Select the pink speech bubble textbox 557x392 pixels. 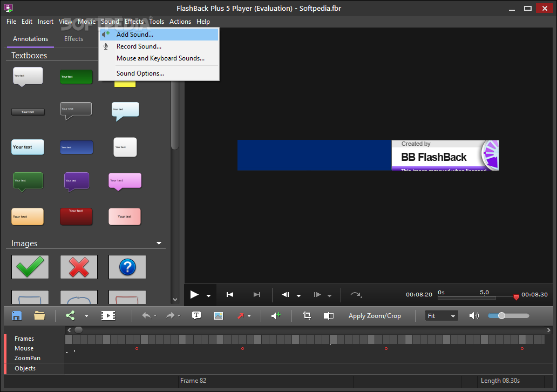(125, 181)
